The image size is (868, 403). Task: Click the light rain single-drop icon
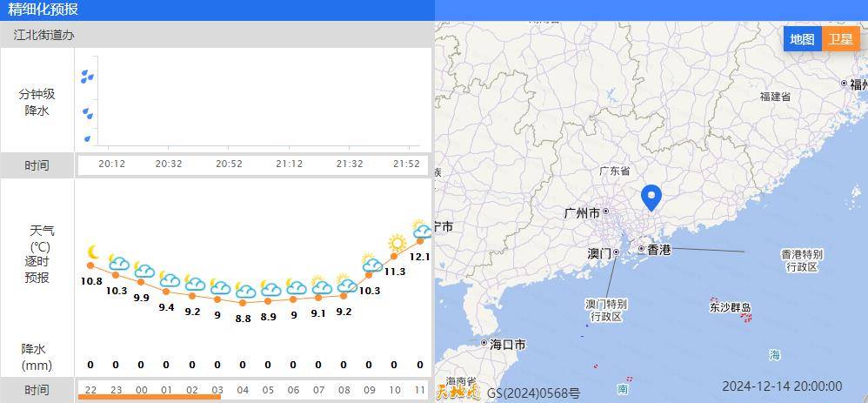click(87, 138)
